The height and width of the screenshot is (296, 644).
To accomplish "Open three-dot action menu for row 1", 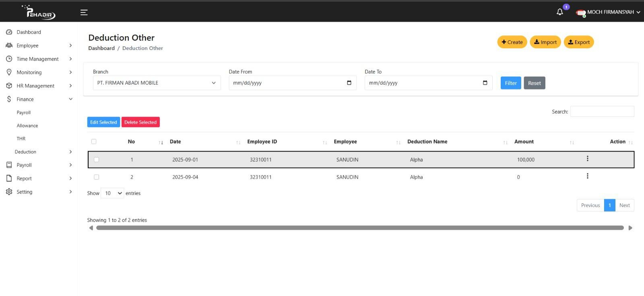I will [587, 159].
